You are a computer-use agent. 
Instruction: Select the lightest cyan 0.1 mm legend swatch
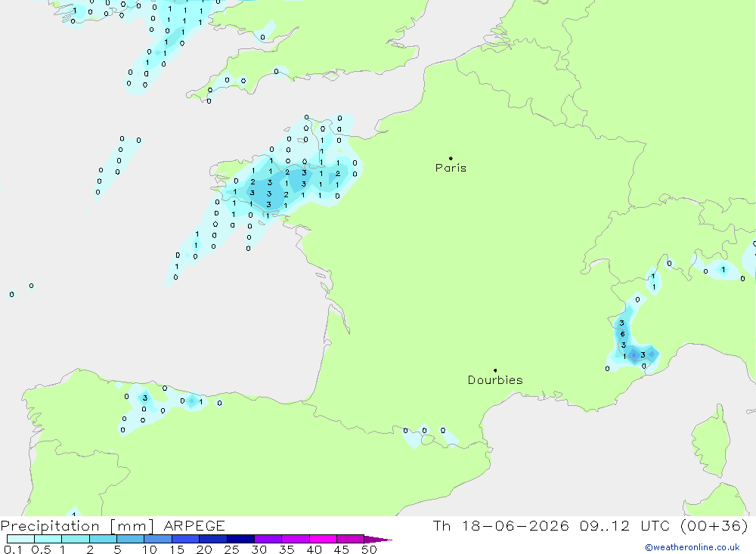(x=20, y=539)
